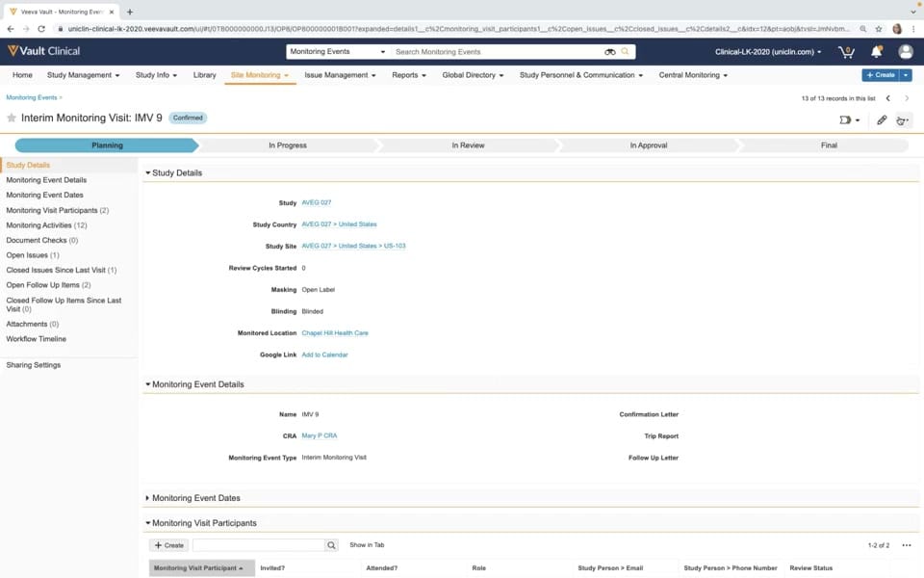Reload the browser page

[x=41, y=28]
